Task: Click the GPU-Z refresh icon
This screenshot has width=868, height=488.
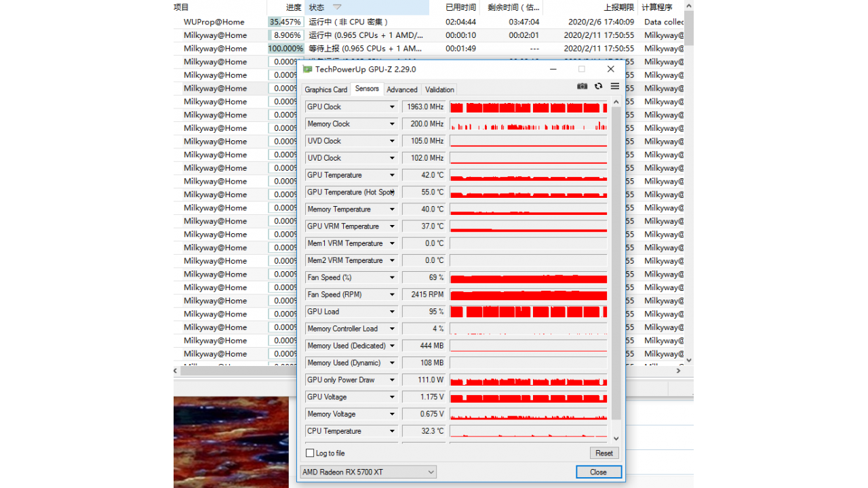Action: [598, 86]
